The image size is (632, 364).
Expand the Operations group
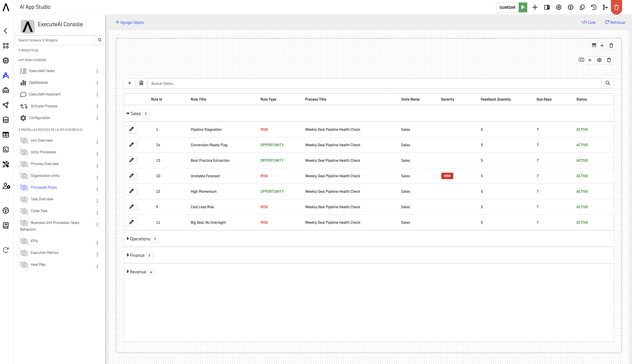pos(128,239)
